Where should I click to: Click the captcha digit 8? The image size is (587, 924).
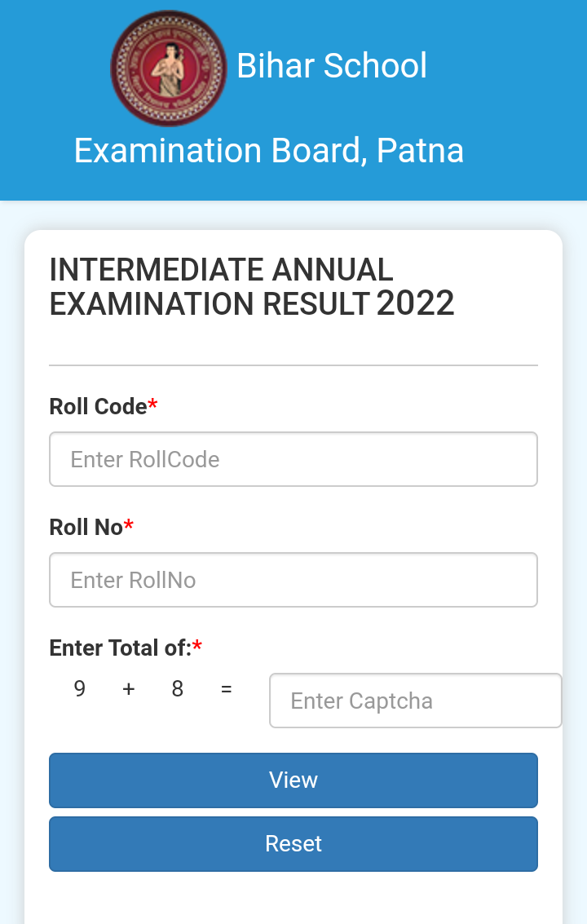[178, 688]
